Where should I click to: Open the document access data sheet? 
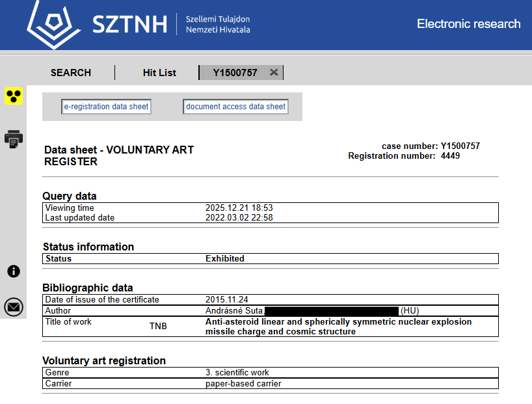pos(235,107)
